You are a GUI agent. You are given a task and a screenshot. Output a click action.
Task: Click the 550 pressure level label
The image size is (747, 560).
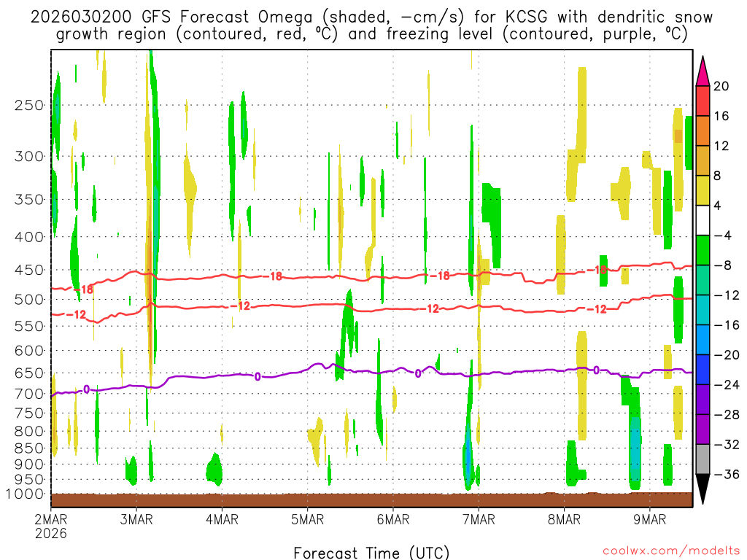point(29,326)
